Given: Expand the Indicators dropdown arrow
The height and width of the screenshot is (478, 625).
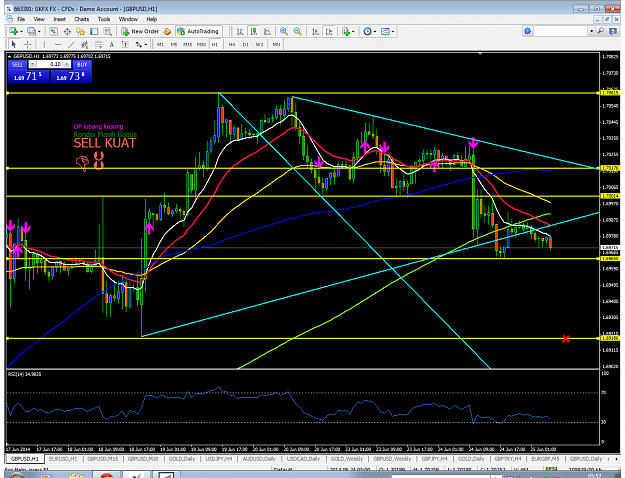Looking at the screenshot, I should tap(353, 31).
